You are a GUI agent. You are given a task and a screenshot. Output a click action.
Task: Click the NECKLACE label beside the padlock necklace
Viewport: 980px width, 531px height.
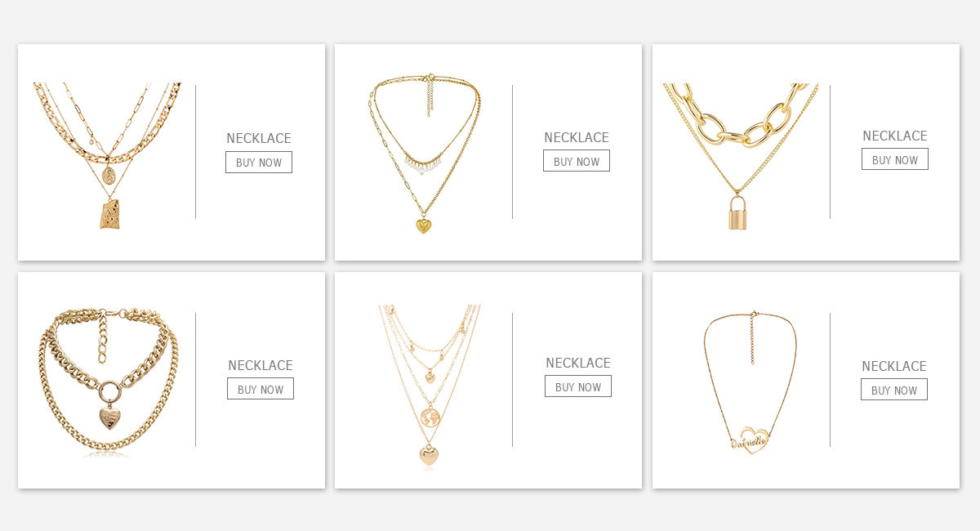tap(895, 136)
